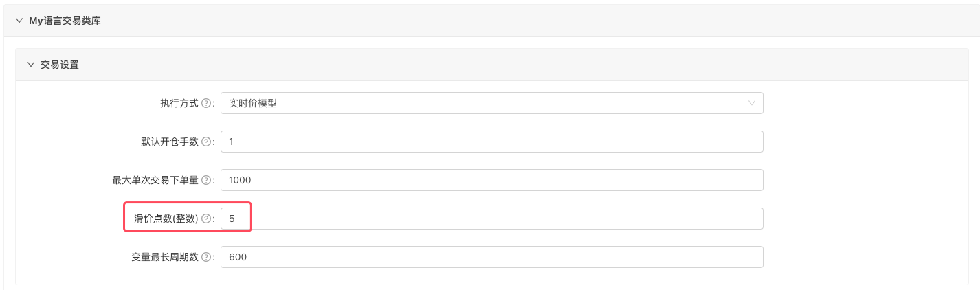Click question mark icon for 滑价点数(整数)
This screenshot has width=980, height=290.
[206, 219]
